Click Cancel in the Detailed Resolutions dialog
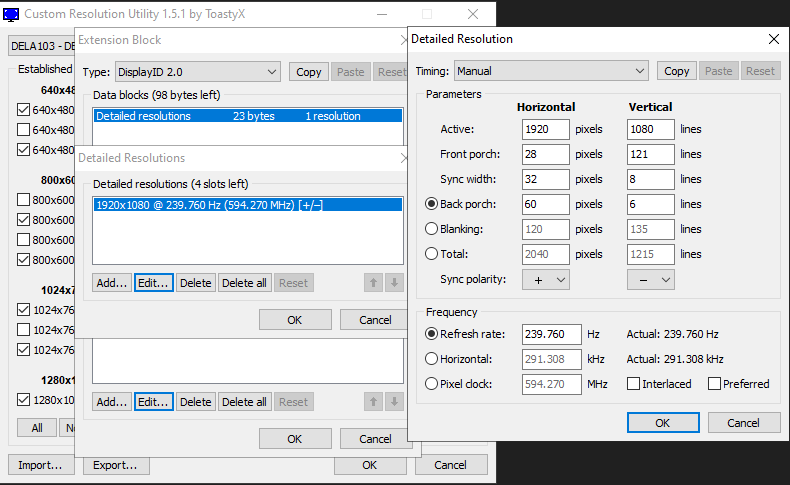This screenshot has width=790, height=485. (375, 320)
